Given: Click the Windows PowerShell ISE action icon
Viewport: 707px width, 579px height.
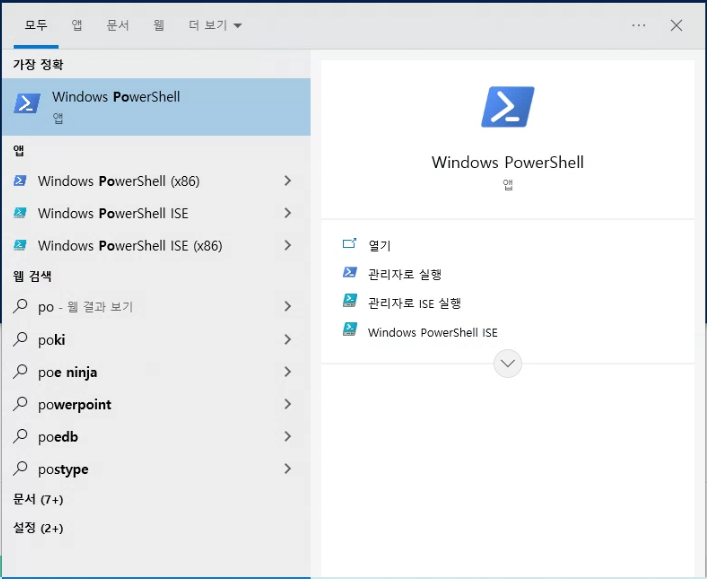Looking at the screenshot, I should click(x=349, y=330).
